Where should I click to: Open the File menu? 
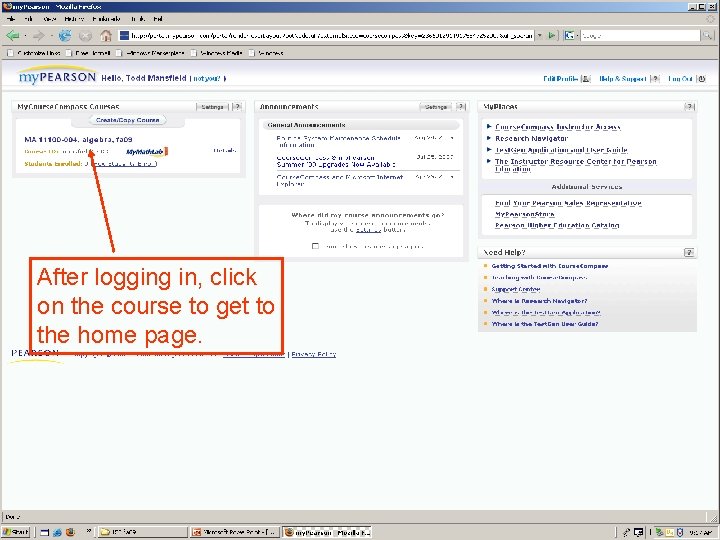(11, 19)
